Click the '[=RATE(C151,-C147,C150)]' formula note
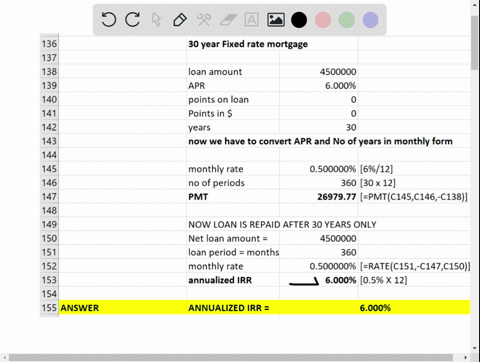This screenshot has height=362, width=480. click(415, 266)
